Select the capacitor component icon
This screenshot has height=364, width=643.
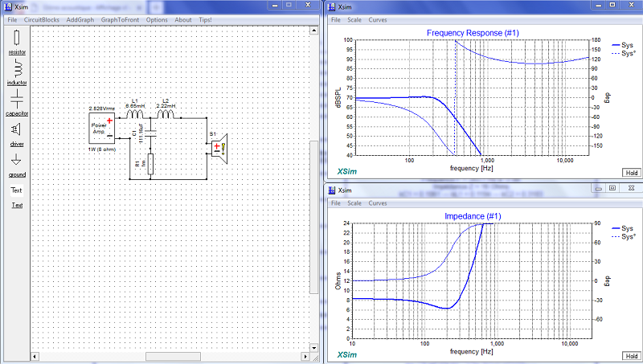pyautogui.click(x=17, y=99)
